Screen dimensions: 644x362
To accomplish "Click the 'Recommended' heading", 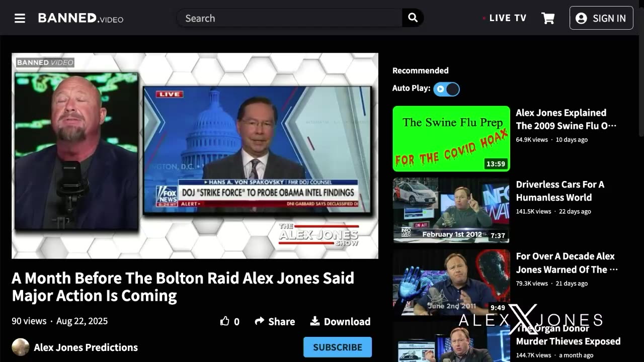I will coord(420,70).
